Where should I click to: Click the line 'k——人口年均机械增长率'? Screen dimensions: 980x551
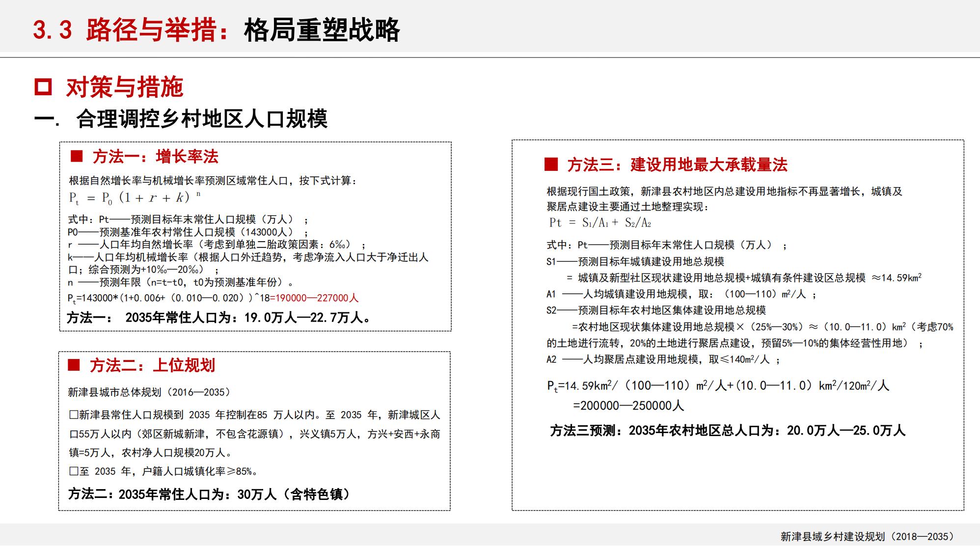coord(248,257)
